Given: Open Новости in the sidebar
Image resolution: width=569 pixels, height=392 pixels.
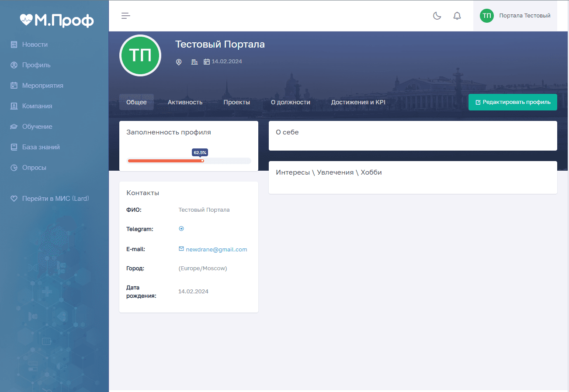Looking at the screenshot, I should 35,45.
